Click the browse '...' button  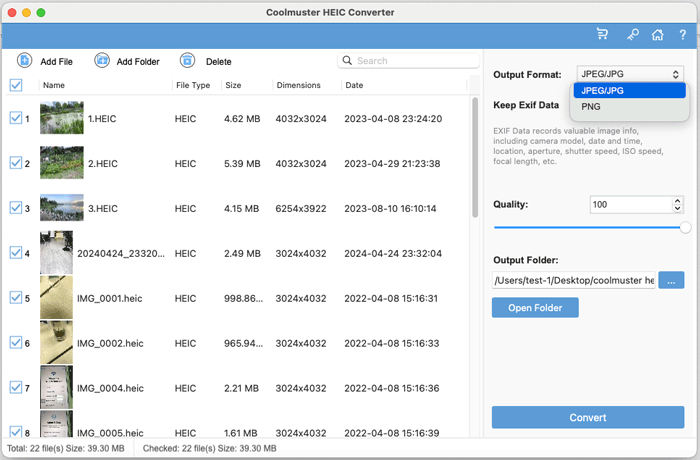tap(671, 280)
